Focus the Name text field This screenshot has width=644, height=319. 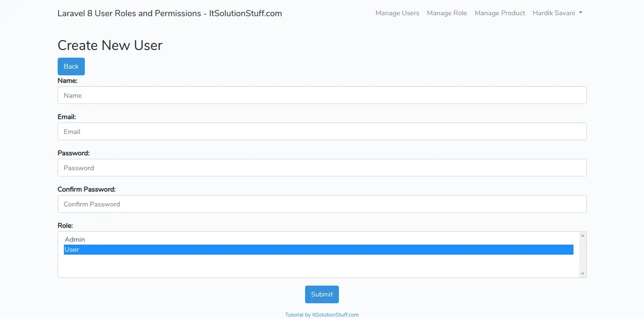(x=322, y=95)
